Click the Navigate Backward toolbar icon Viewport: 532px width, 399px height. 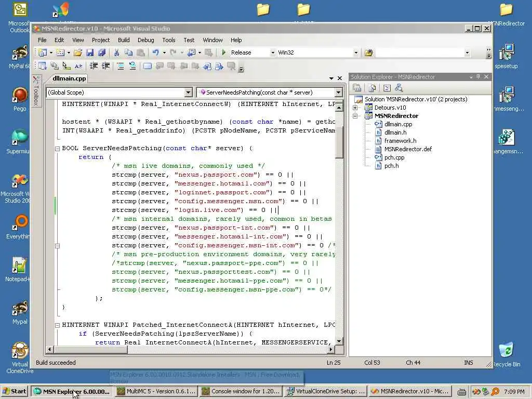point(191,52)
